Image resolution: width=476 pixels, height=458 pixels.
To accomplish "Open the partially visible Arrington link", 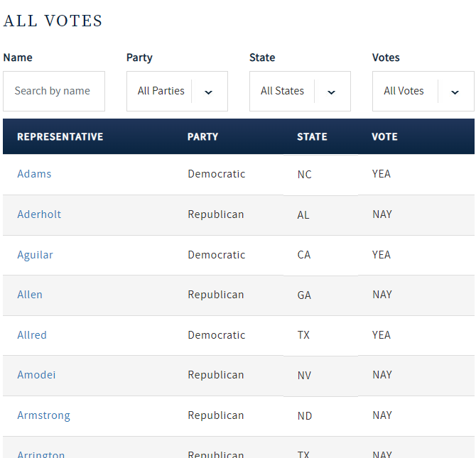I will (x=40, y=454).
